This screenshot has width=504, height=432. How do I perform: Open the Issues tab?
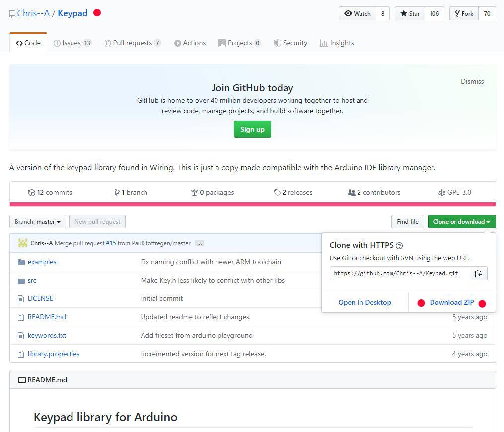tap(72, 43)
